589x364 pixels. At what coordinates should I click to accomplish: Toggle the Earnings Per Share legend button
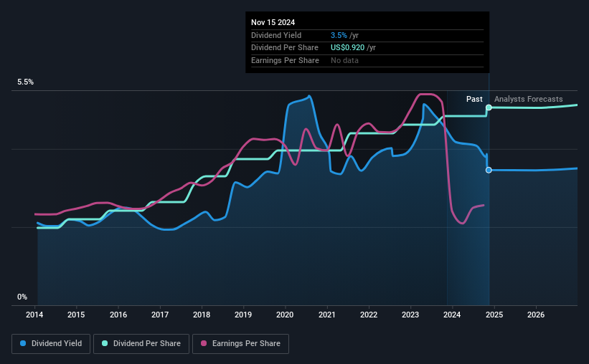[x=240, y=344]
